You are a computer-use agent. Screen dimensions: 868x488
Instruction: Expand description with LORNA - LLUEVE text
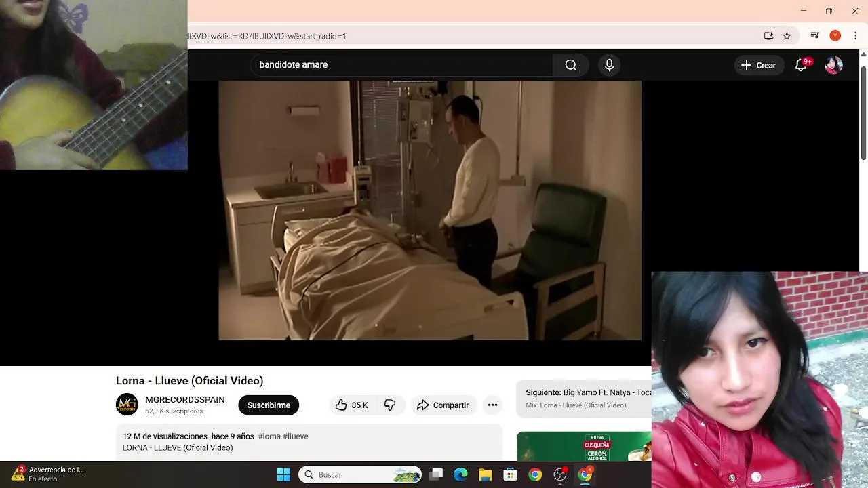click(x=178, y=448)
